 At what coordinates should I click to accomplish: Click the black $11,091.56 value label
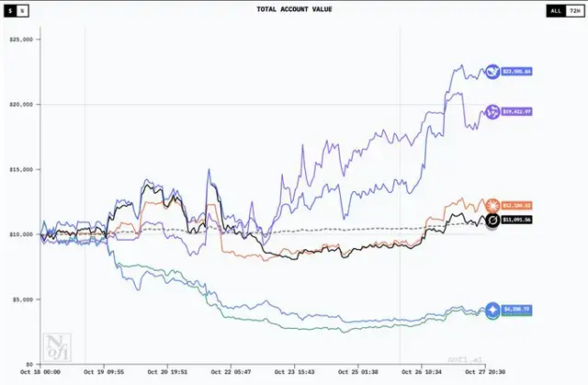(x=516, y=220)
